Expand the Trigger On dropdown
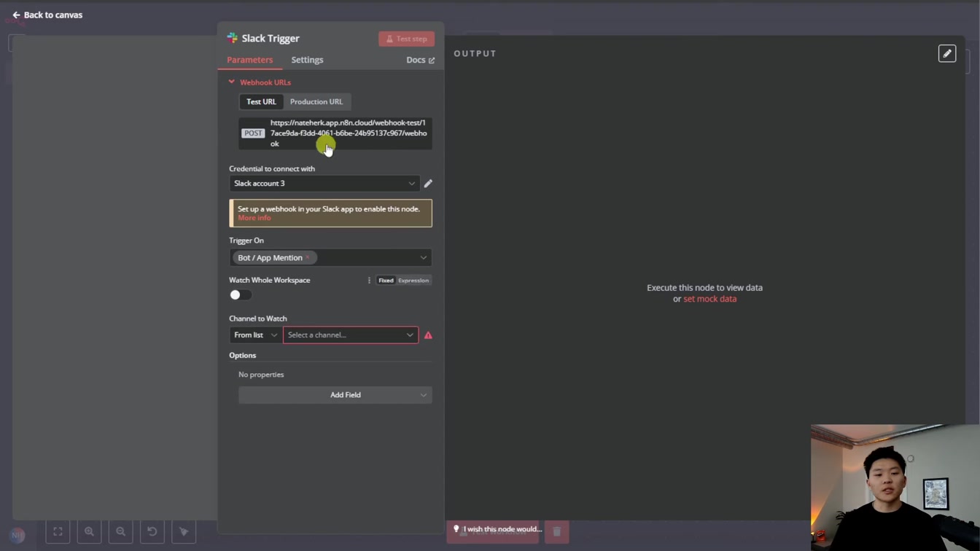Screen dimensions: 980x551 (x=423, y=257)
